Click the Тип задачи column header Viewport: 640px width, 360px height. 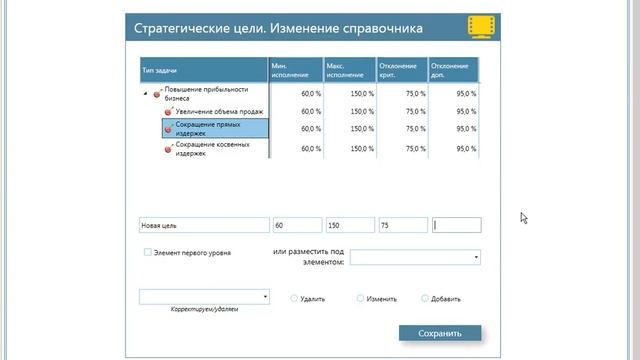click(x=204, y=70)
